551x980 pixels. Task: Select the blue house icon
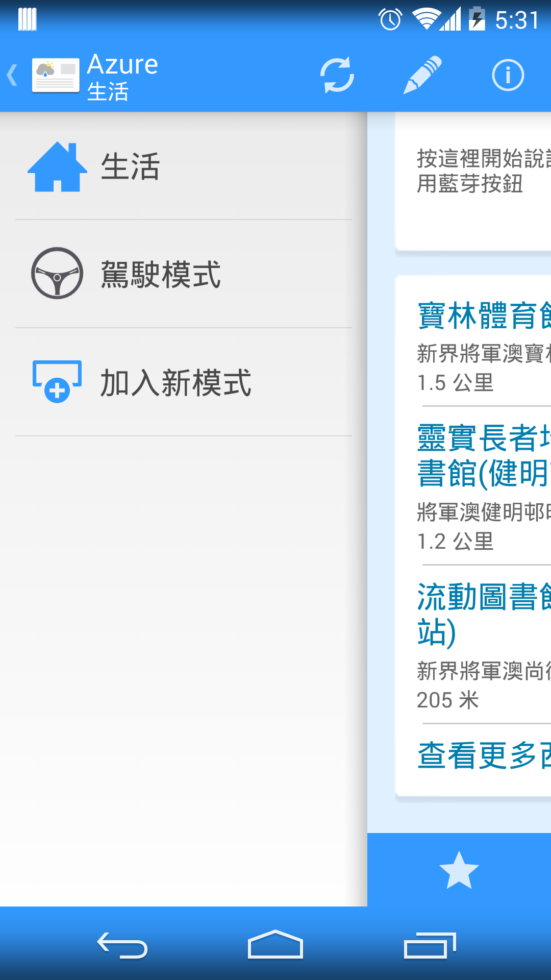[57, 166]
